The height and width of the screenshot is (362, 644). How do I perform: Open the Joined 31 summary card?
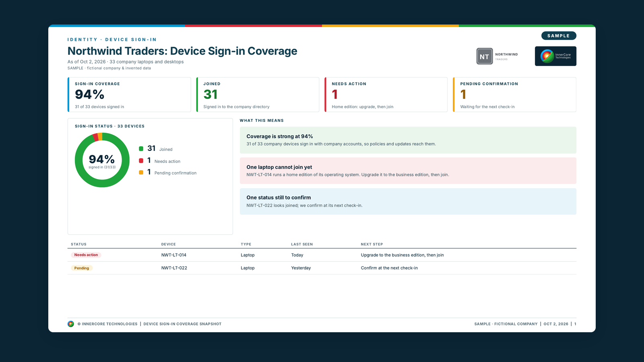click(x=258, y=95)
